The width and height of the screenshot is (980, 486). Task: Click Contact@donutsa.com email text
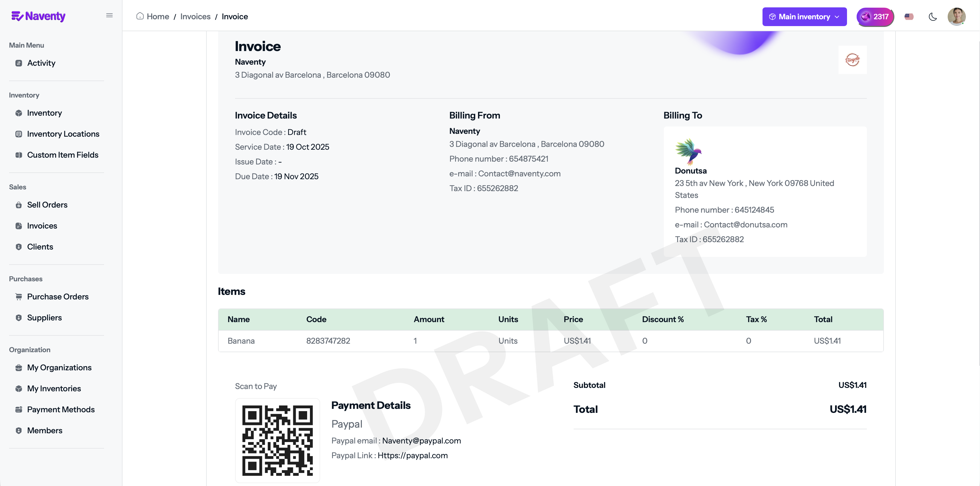pyautogui.click(x=745, y=224)
